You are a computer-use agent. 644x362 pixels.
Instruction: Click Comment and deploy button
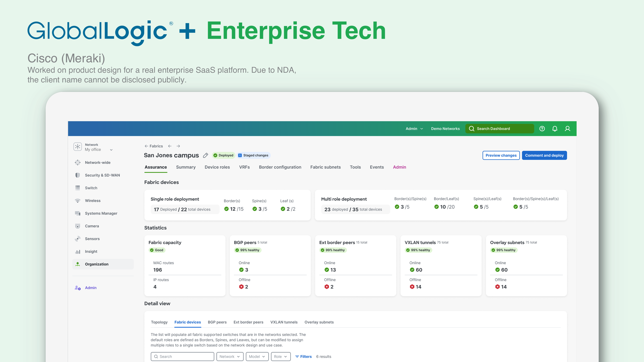[x=544, y=155]
